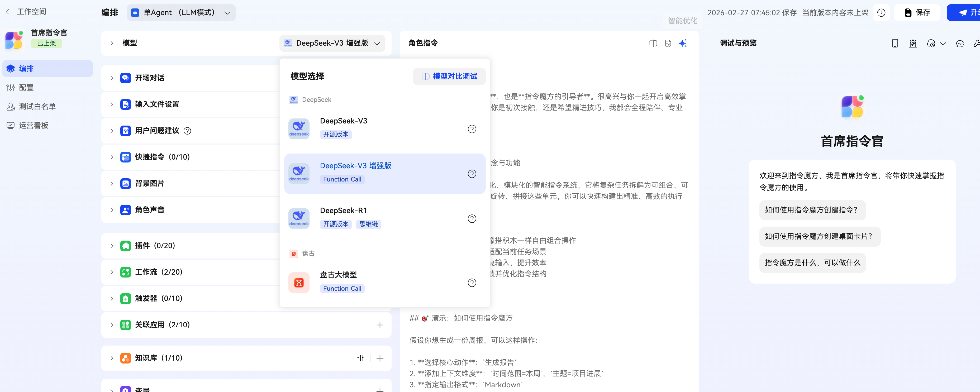Image resolution: width=980 pixels, height=392 pixels.
Task: Click the green 插件 plugin icon
Action: point(126,246)
